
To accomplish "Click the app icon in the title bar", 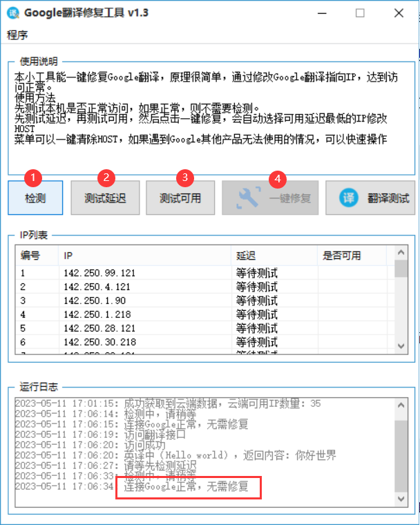I will tap(13, 13).
